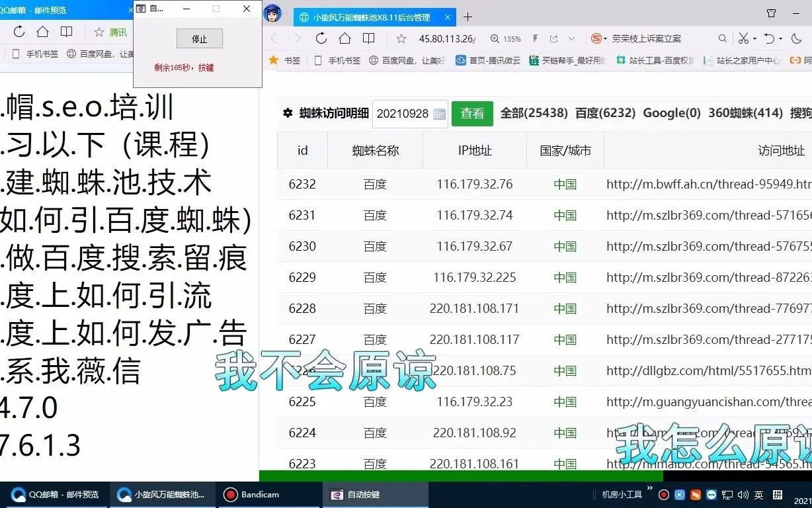Close the 小旋风万能蜘蛛池 browser tab

(448, 18)
